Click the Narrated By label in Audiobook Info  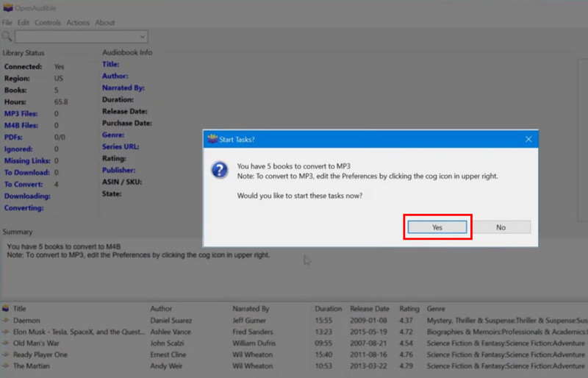pos(123,88)
